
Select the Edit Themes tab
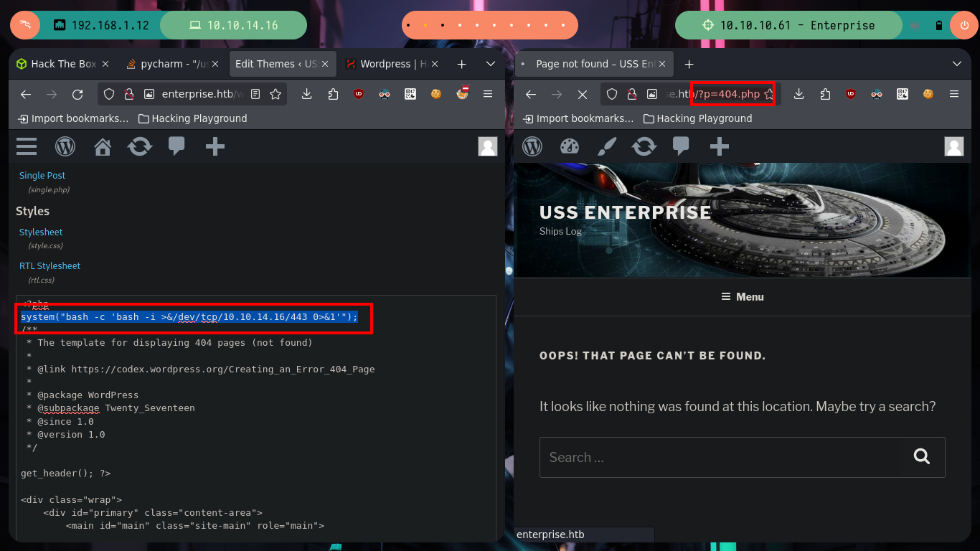pyautogui.click(x=282, y=64)
